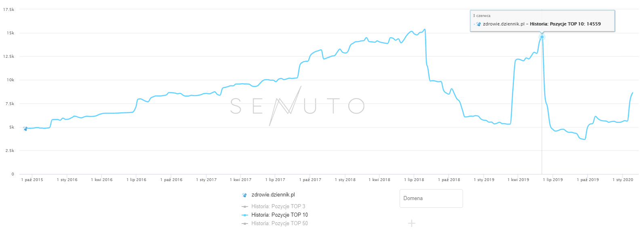Click the "1 lip 2019" x-axis label
Screen dimensions: 644x230
pyautogui.click(x=553, y=180)
